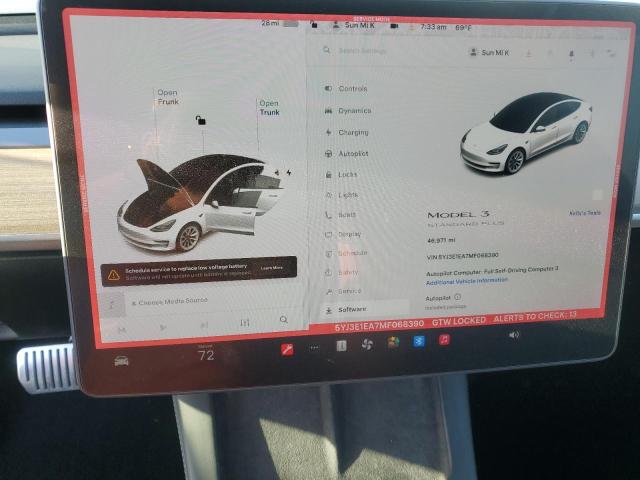
Task: Tap the VIN number text
Action: pos(462,256)
